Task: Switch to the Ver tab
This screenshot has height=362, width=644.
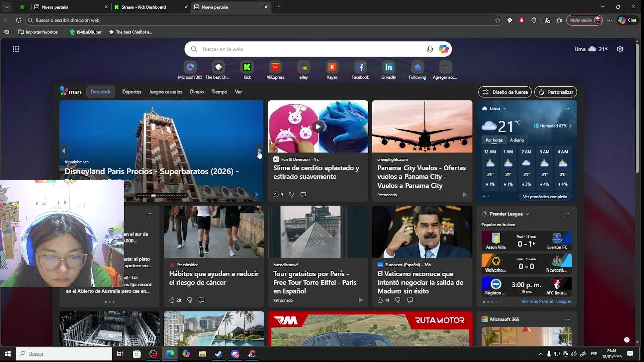Action: pyautogui.click(x=238, y=92)
